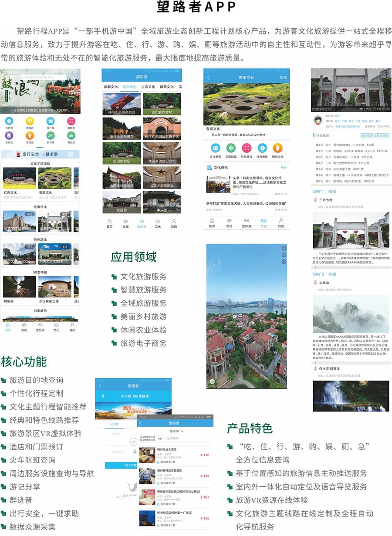Viewport: 392px width, 536px height.
Task: Tap the 三坊七巷 location pin under DAY 1
Action: (315, 200)
